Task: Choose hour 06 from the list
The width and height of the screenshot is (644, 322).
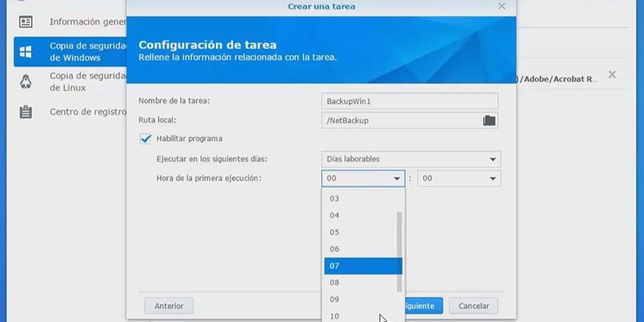Action: tap(363, 250)
